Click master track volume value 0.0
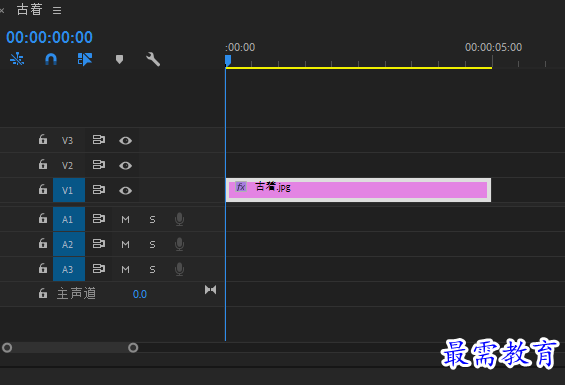The width and height of the screenshot is (565, 385). (x=140, y=294)
